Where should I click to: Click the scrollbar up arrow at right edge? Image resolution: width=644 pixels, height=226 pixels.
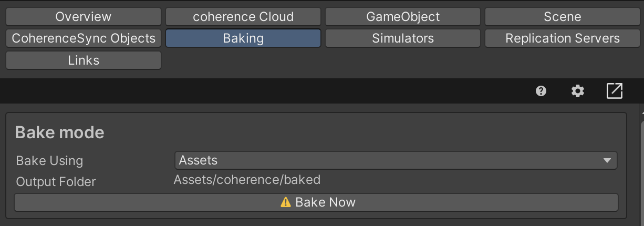coord(642,112)
